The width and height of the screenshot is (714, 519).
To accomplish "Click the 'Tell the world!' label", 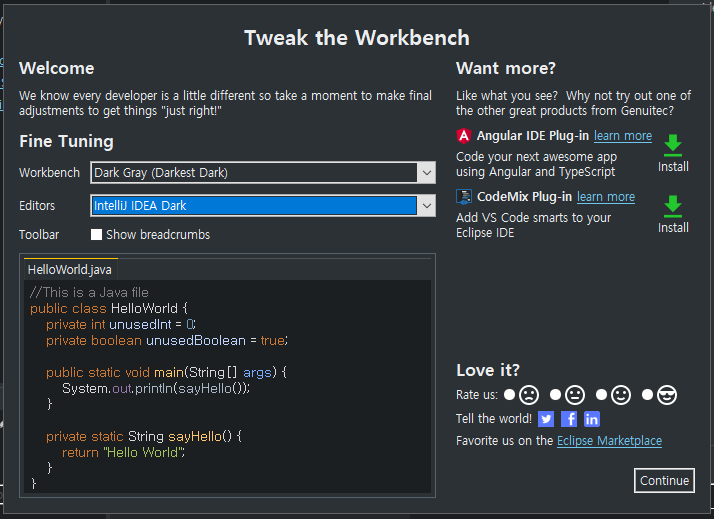I will coord(494,419).
